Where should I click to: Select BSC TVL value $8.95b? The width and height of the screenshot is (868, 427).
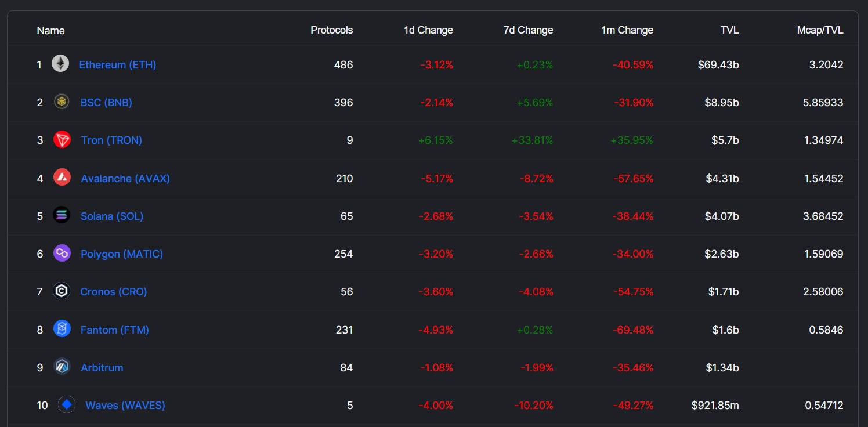(721, 103)
